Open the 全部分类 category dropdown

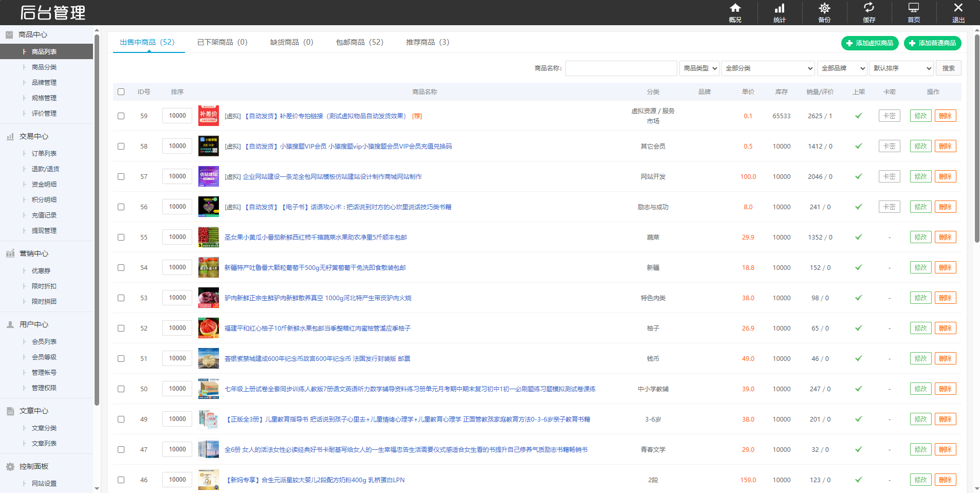coord(767,68)
